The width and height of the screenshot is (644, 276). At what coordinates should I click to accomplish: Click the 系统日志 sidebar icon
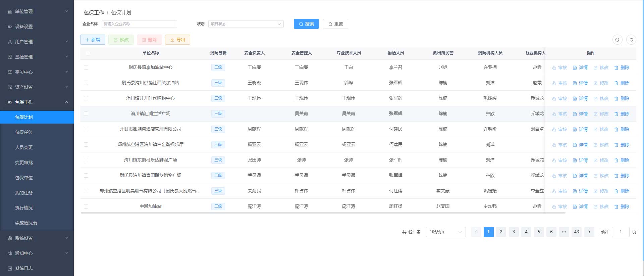pos(10,269)
